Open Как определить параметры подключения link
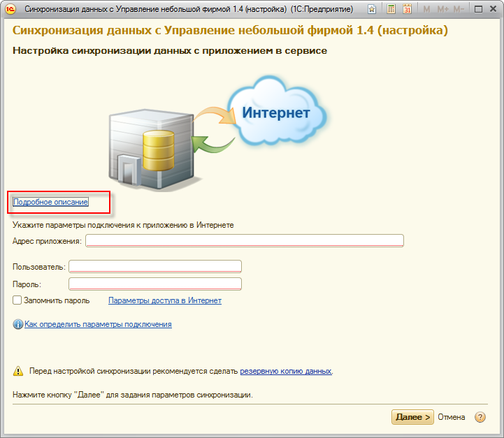This screenshot has height=438, width=504. tap(98, 324)
